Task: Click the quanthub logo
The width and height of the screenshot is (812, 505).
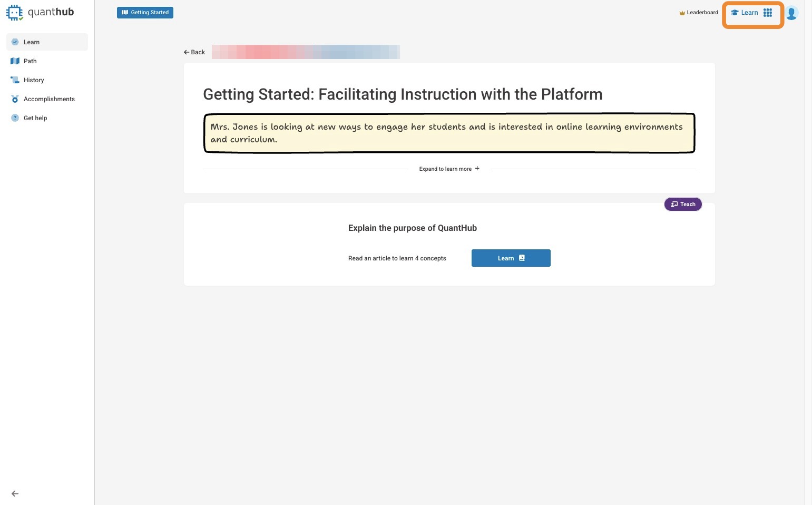Action: tap(40, 12)
